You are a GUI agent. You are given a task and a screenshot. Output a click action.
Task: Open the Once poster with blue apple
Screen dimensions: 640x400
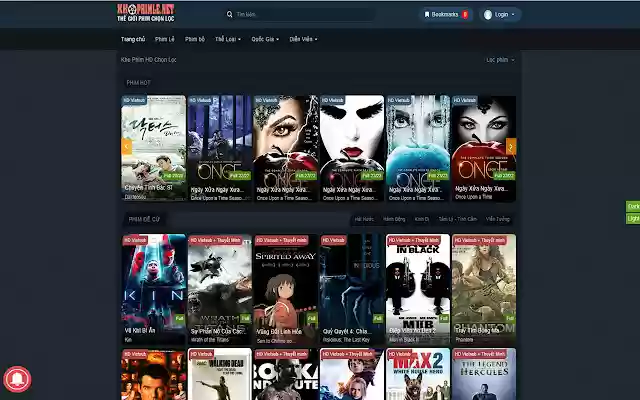(x=418, y=148)
